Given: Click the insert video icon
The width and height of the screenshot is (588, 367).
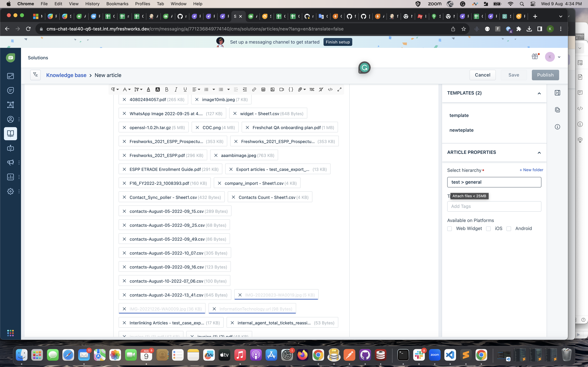Looking at the screenshot, I should (x=282, y=90).
